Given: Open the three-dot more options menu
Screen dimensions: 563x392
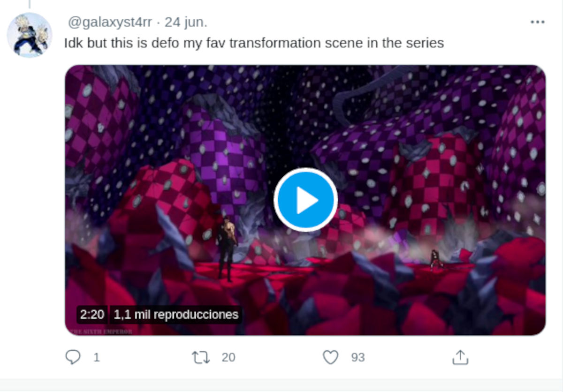Looking at the screenshot, I should click(x=537, y=22).
